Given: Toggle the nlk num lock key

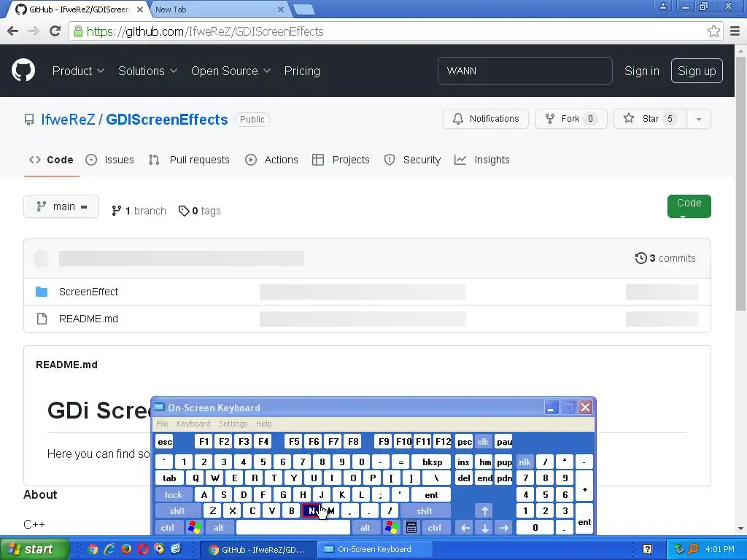Looking at the screenshot, I should pyautogui.click(x=525, y=462).
